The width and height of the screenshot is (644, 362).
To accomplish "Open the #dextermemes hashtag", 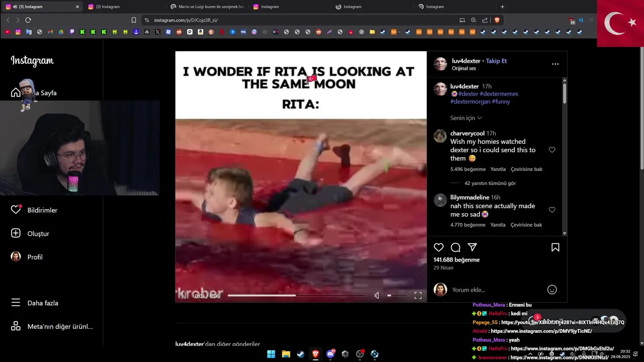I will 499,94.
